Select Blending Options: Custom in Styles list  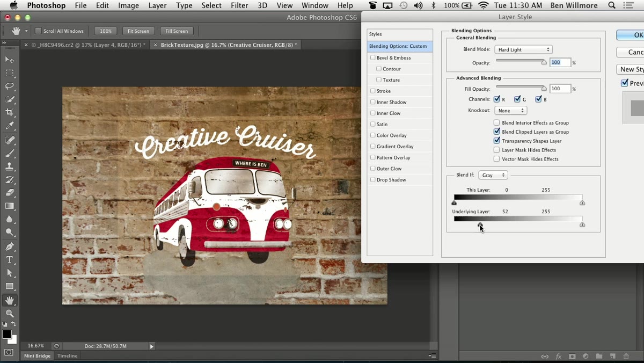tap(400, 46)
